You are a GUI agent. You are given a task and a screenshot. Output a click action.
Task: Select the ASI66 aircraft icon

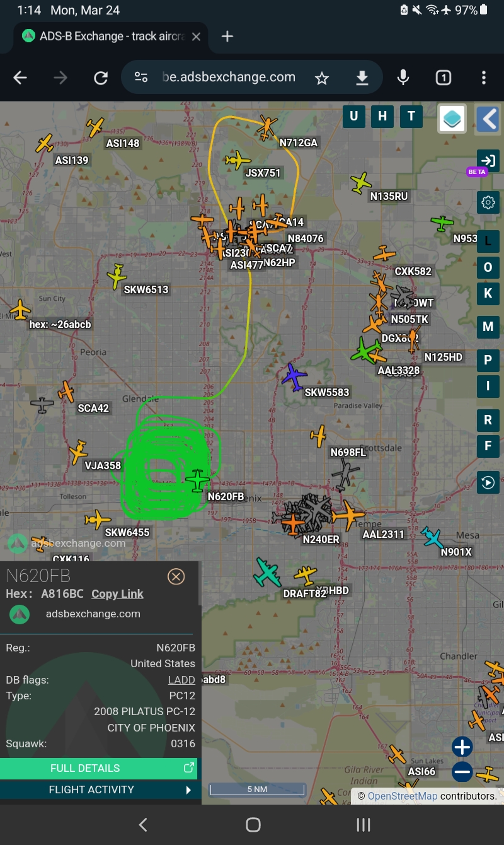(x=397, y=754)
